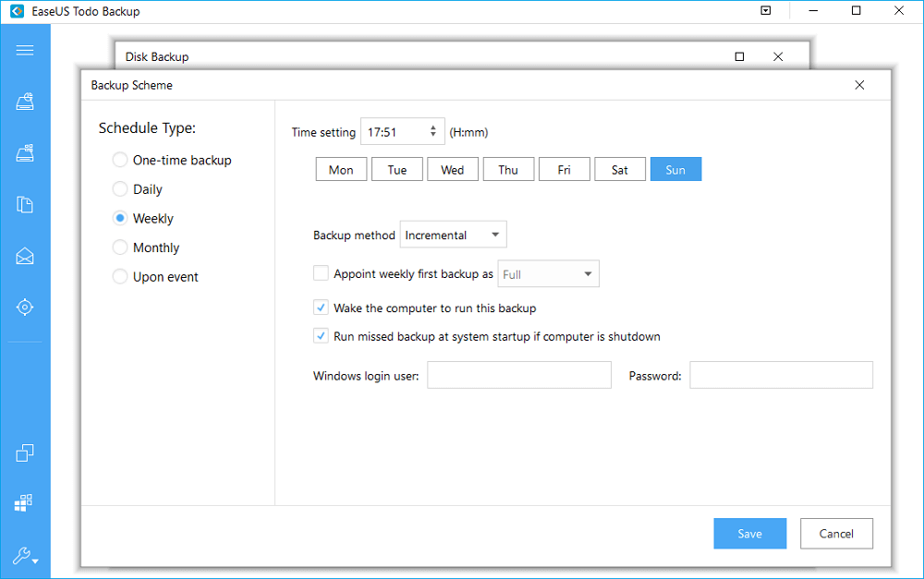This screenshot has width=924, height=579.
Task: Click the Backup Scheme dialog title
Action: pos(132,85)
